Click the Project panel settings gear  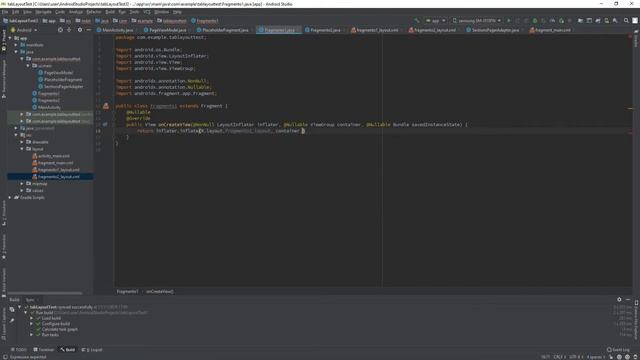pos(80,30)
